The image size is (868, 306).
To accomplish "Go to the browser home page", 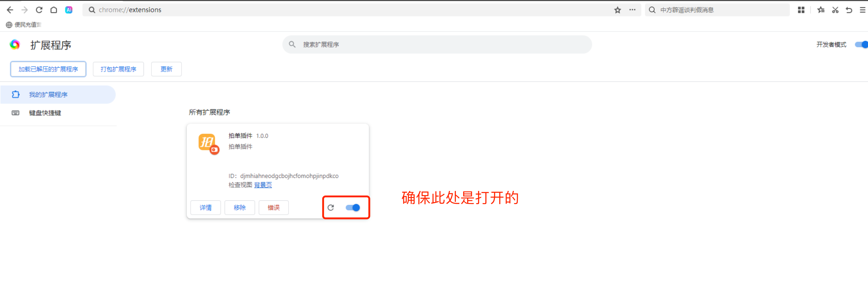I will point(54,10).
